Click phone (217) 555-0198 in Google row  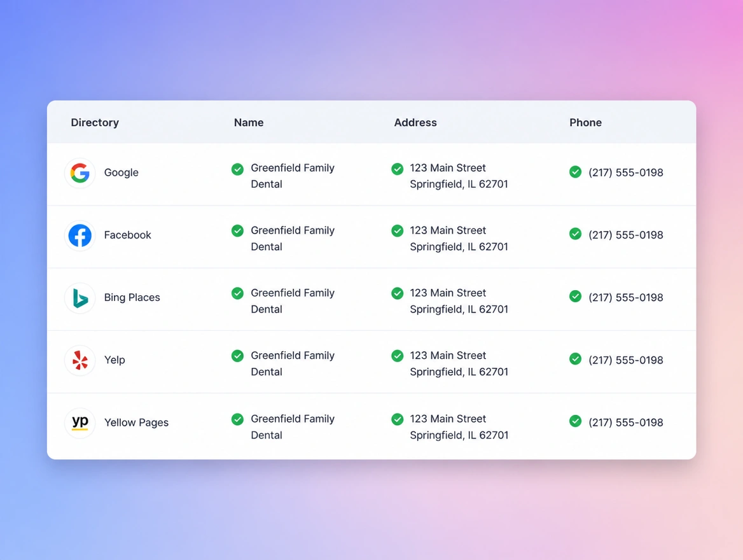(626, 172)
